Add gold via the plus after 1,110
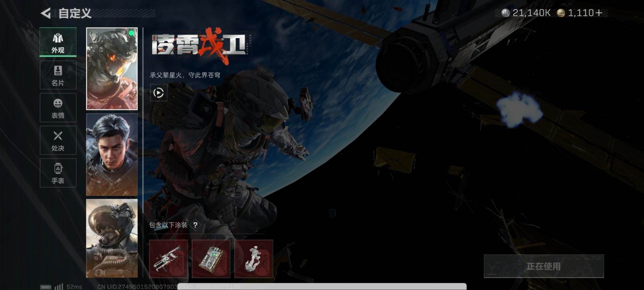The width and height of the screenshot is (644, 290). tap(599, 13)
